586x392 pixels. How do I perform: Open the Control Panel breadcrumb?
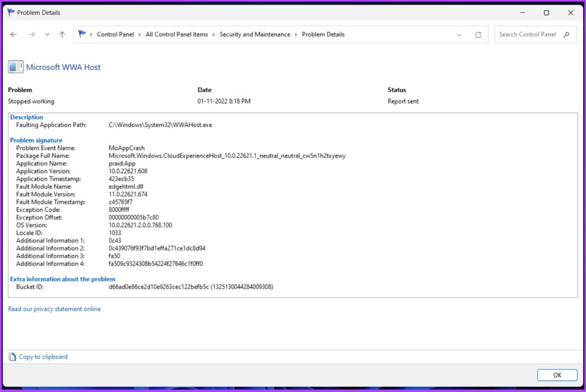coord(115,34)
